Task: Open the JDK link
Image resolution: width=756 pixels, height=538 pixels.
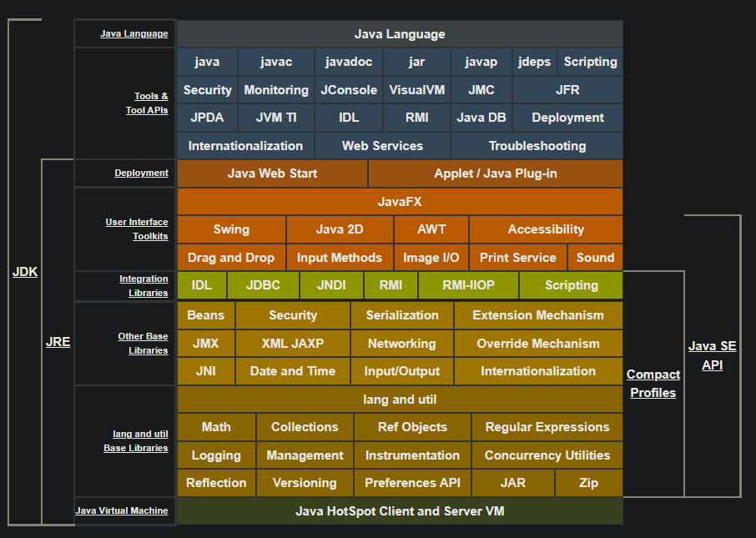Action: 25,272
